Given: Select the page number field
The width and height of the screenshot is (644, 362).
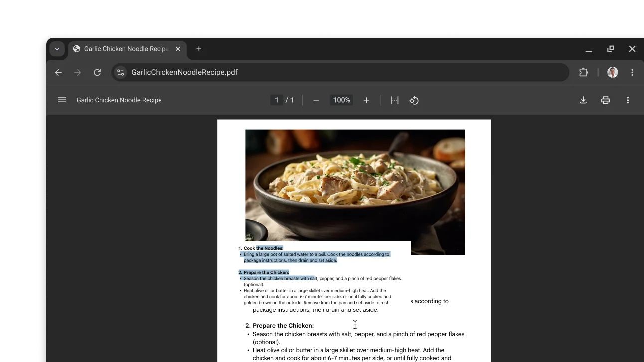Looking at the screenshot, I should click(x=277, y=100).
